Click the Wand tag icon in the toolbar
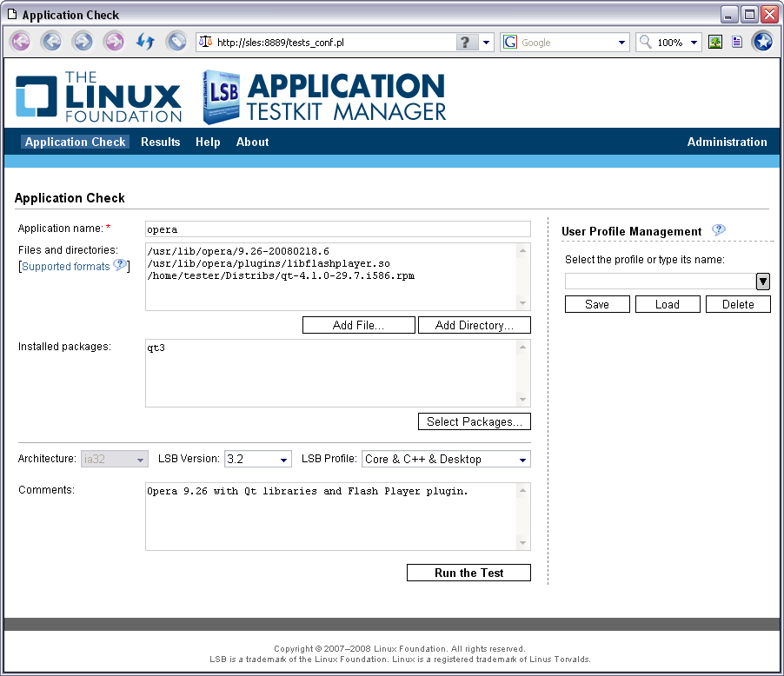Image resolution: width=784 pixels, height=676 pixels. pyautogui.click(x=176, y=42)
